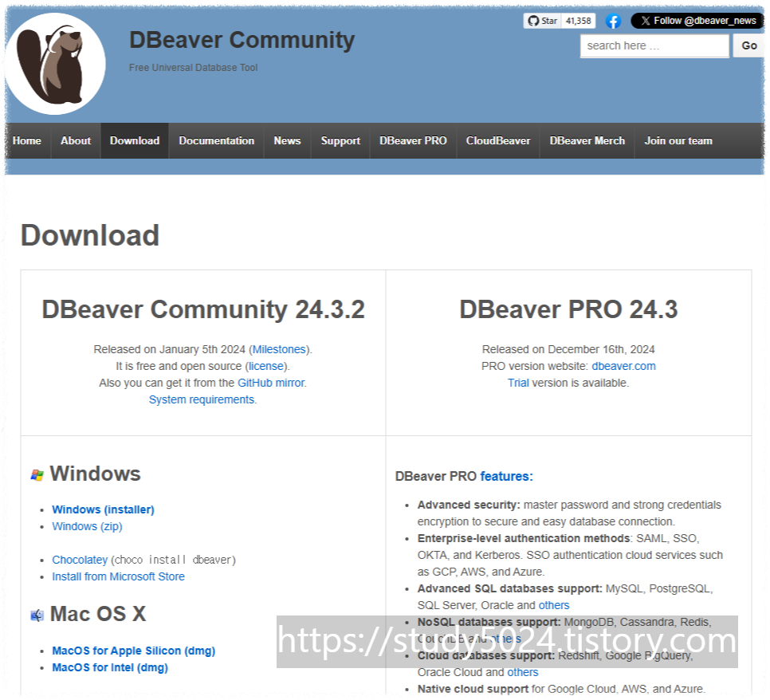Viewport: 770px width, 700px height.
Task: Open the News menu item
Action: click(x=287, y=141)
